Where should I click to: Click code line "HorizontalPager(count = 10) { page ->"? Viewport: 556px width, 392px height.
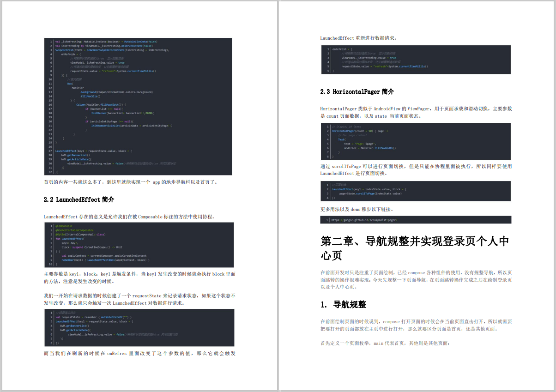pyautogui.click(x=360, y=131)
